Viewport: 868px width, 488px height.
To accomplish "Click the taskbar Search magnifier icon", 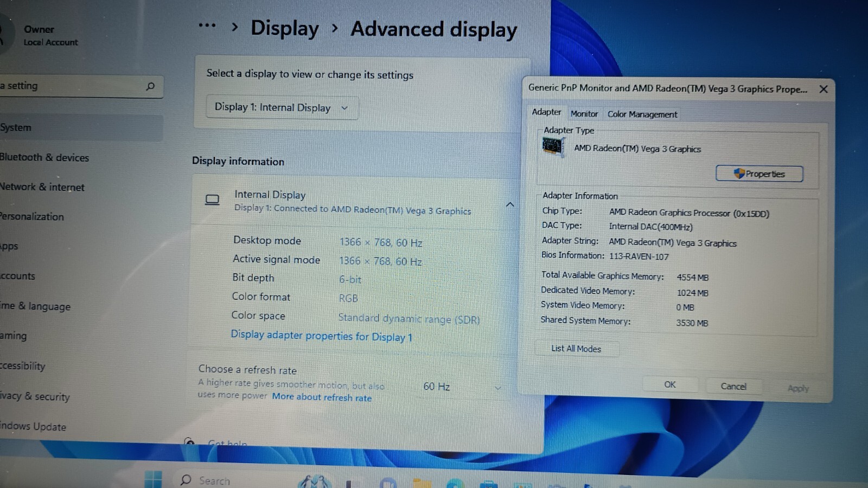I will [186, 480].
